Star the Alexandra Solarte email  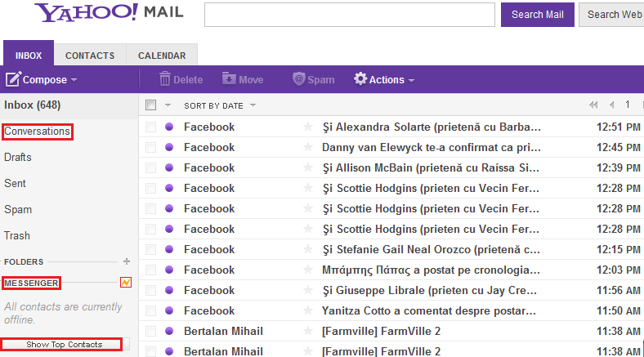[308, 127]
